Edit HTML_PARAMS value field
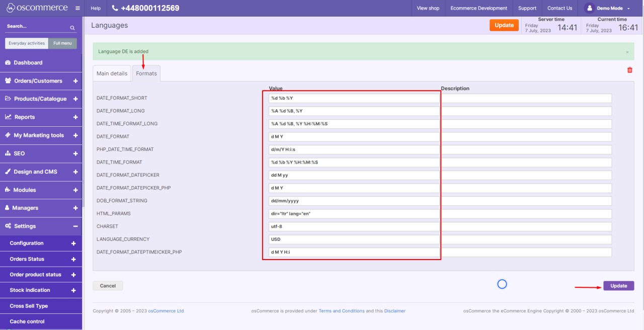The width and height of the screenshot is (644, 330). click(354, 213)
